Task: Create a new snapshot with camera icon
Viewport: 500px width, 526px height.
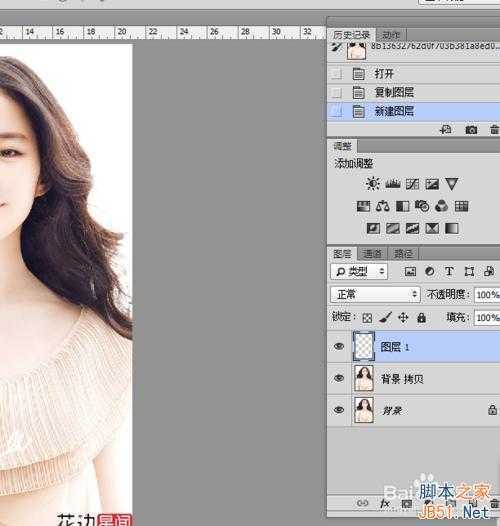Action: [x=471, y=129]
